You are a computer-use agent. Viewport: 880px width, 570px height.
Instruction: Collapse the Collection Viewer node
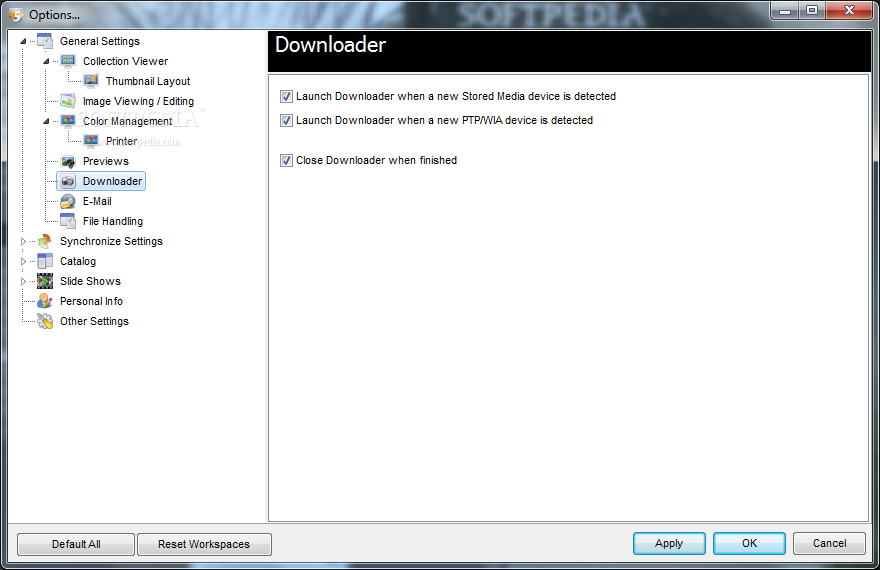coord(46,61)
